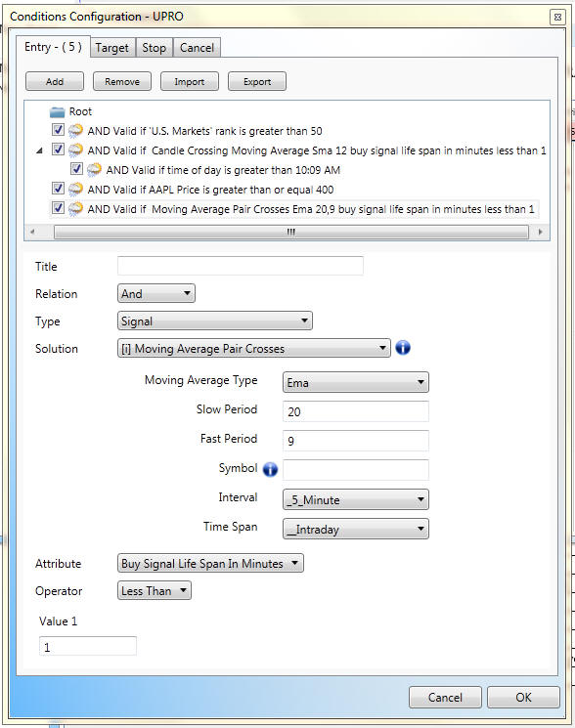Switch to the Cancel tab

tap(197, 48)
